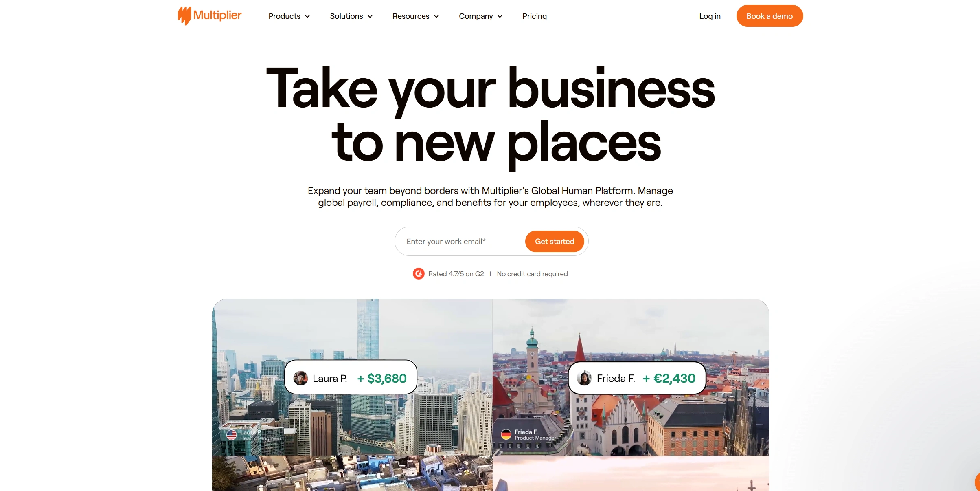Expand the Solutions dropdown menu
The image size is (980, 491).
[351, 16]
